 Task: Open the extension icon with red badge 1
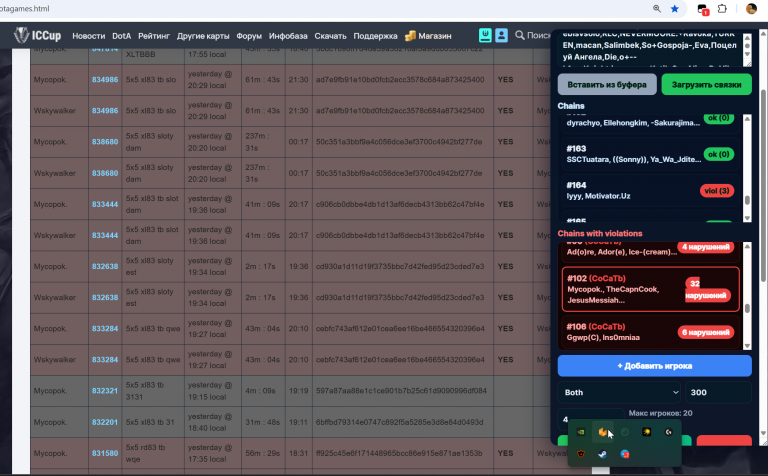(x=703, y=9)
